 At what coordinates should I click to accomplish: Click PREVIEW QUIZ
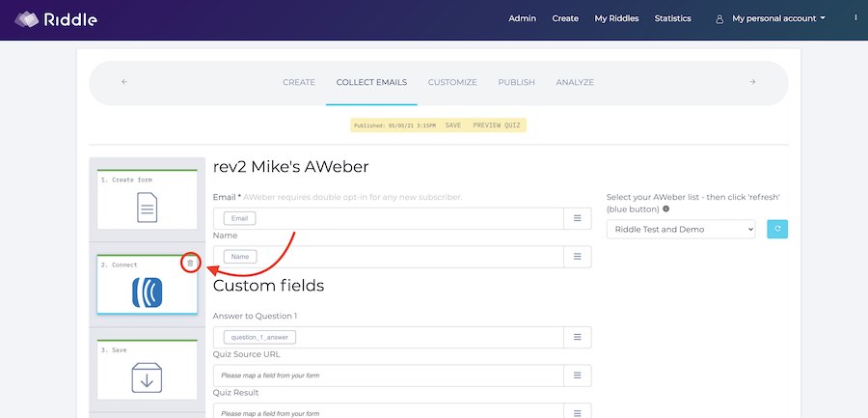[x=497, y=125]
